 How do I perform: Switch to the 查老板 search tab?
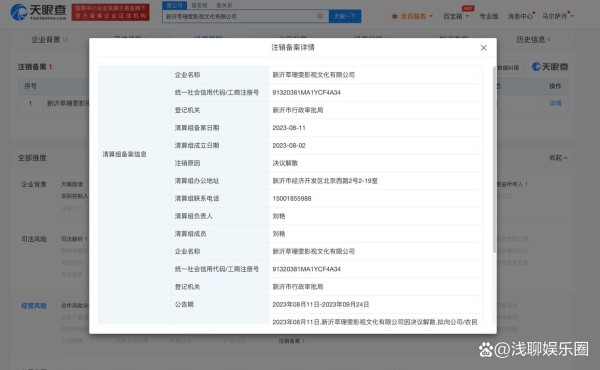199,5
